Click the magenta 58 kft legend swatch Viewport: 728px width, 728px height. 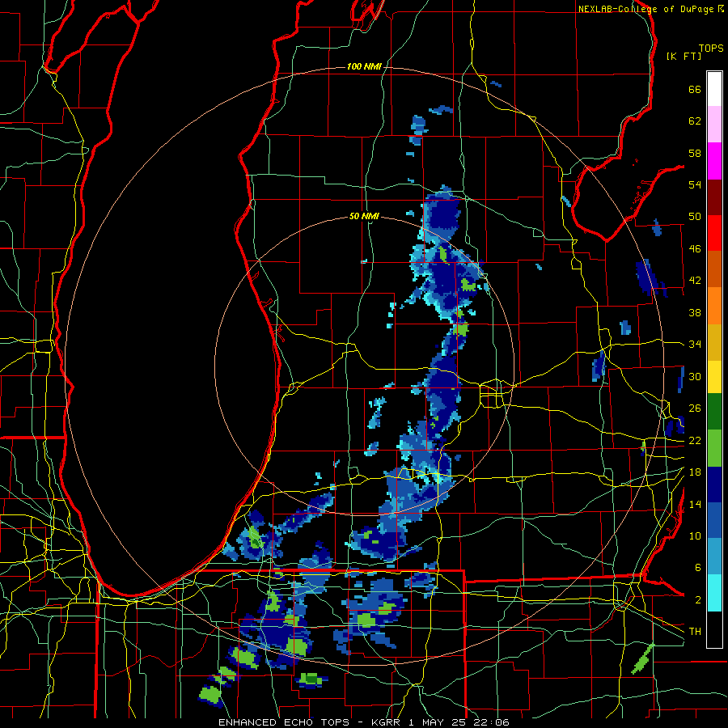click(x=714, y=161)
